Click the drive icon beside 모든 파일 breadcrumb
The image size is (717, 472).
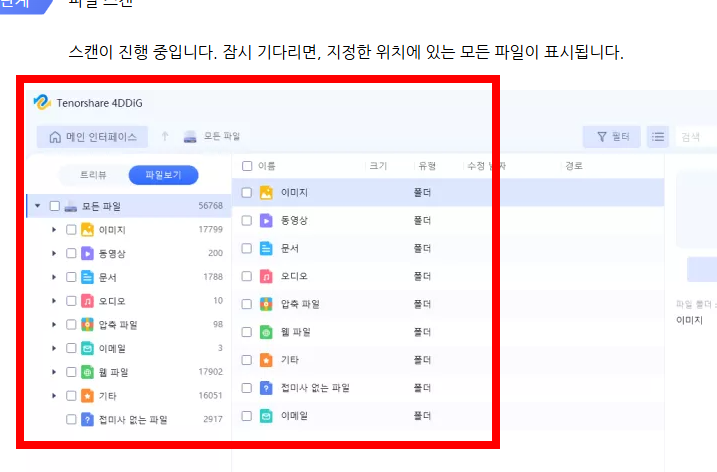tap(190, 137)
